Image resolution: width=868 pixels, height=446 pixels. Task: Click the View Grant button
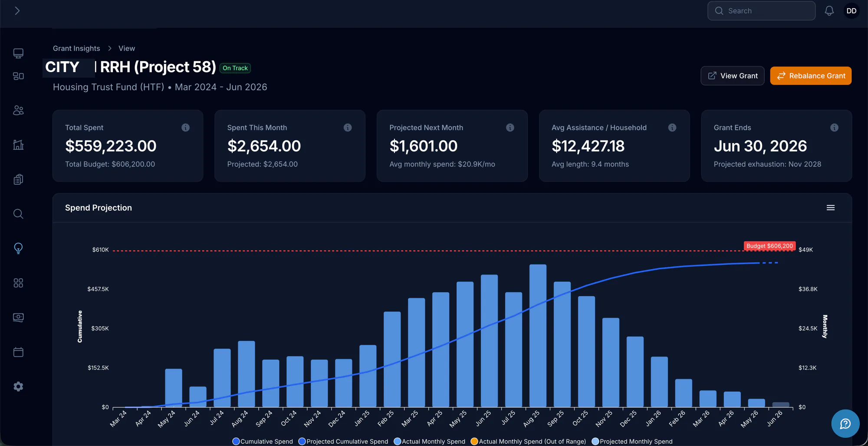point(733,76)
